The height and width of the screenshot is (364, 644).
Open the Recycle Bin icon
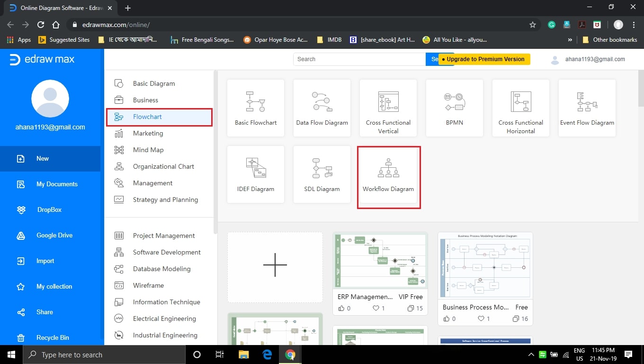21,337
